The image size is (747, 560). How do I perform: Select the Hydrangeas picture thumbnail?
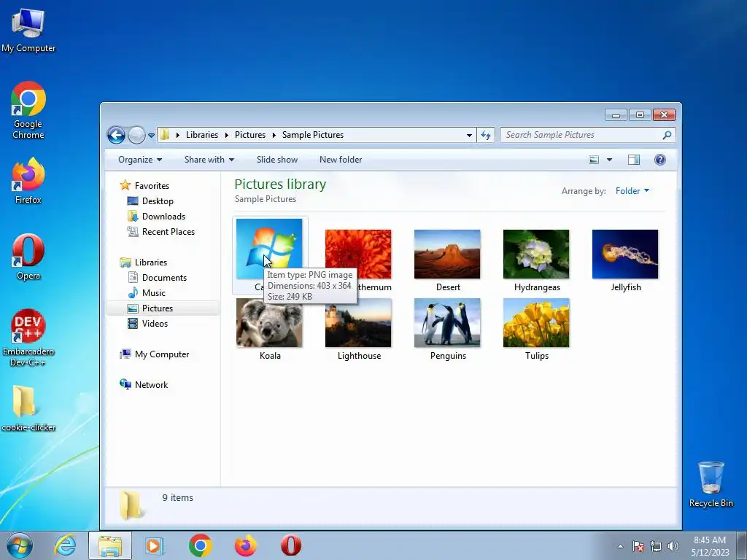(x=536, y=254)
